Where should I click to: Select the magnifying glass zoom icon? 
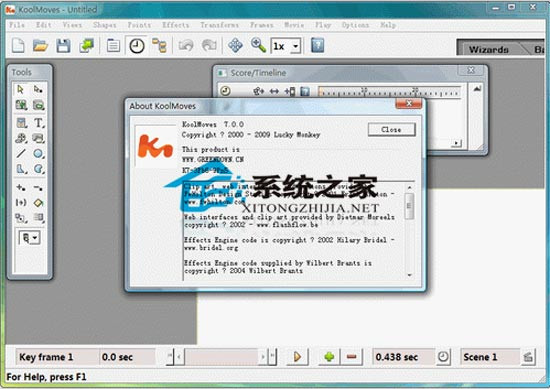(x=259, y=46)
